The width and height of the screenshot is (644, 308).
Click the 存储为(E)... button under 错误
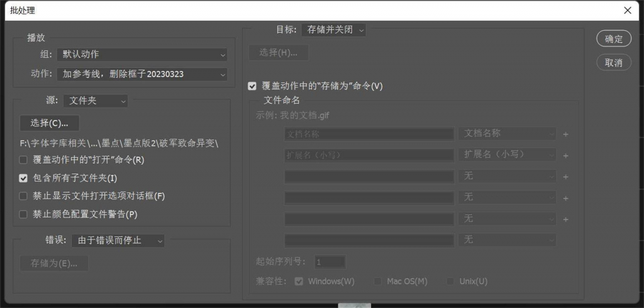click(54, 263)
